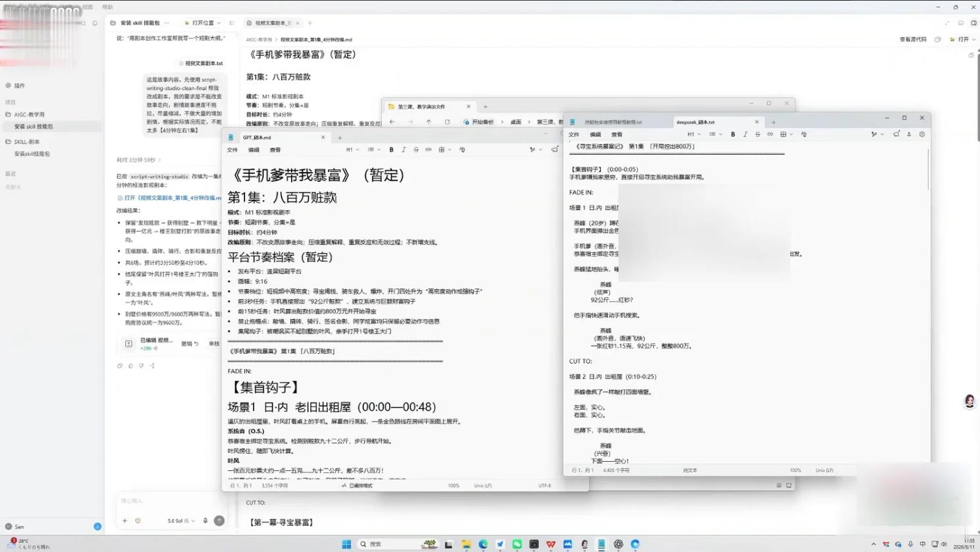Open 文件 menu in GPT_剧本.md window
The height and width of the screenshot is (552, 980).
232,150
